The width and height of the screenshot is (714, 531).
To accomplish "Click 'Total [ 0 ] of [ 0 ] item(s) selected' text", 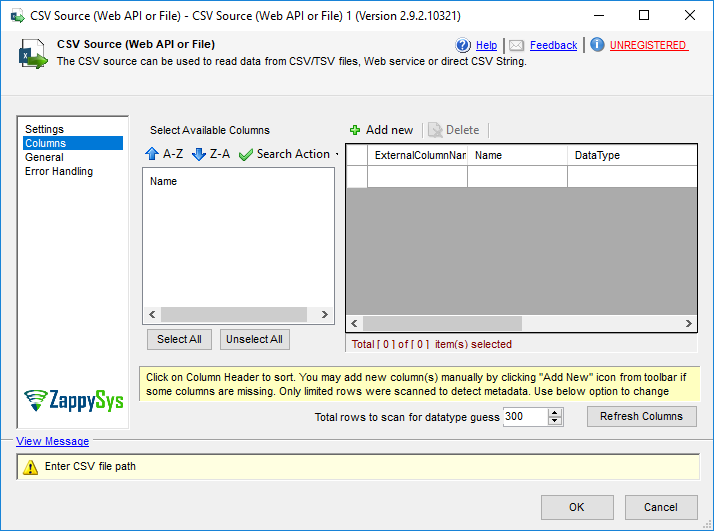I will pyautogui.click(x=432, y=344).
